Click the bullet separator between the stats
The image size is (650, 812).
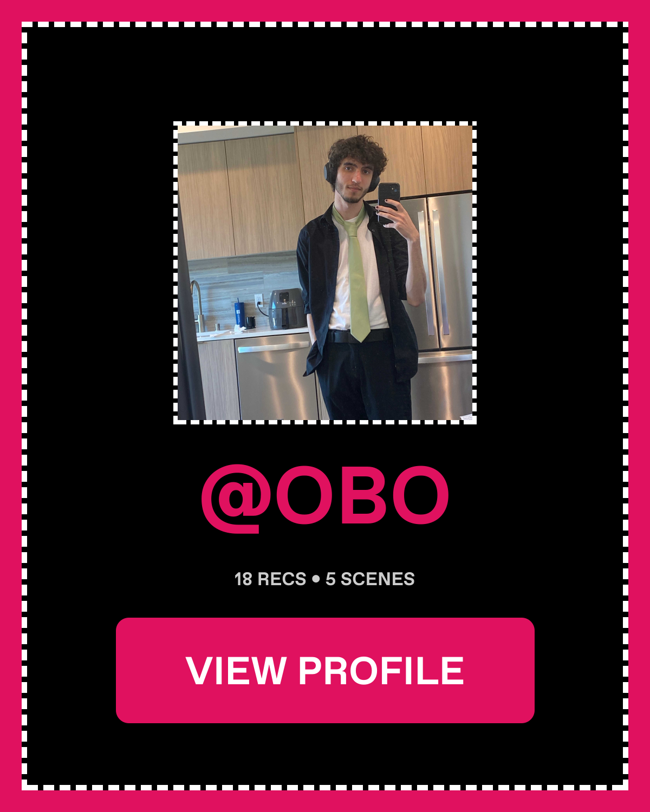click(316, 579)
